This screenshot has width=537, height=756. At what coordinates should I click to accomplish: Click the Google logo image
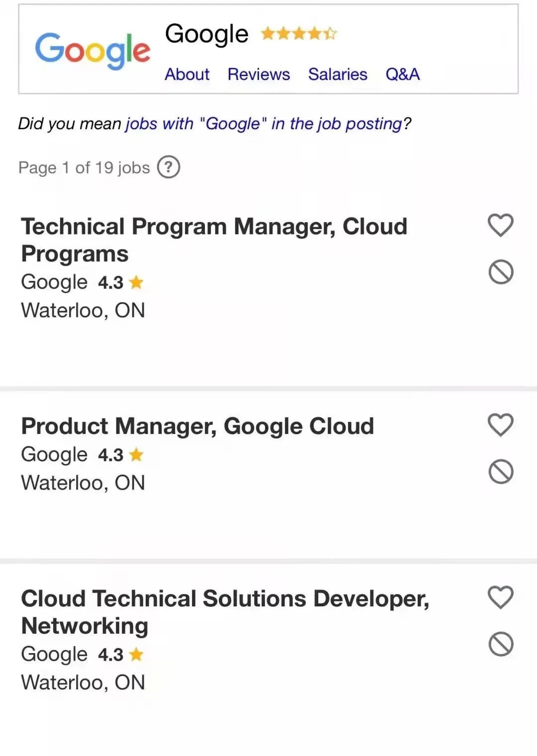pos(92,50)
